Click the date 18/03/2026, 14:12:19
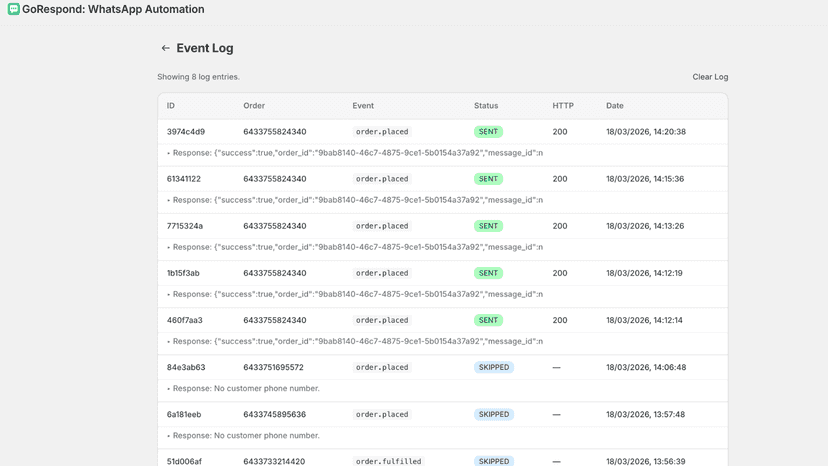 pos(644,273)
